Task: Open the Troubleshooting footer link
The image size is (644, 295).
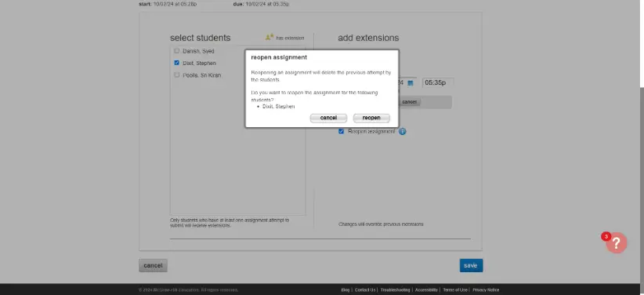Action: tap(395, 290)
